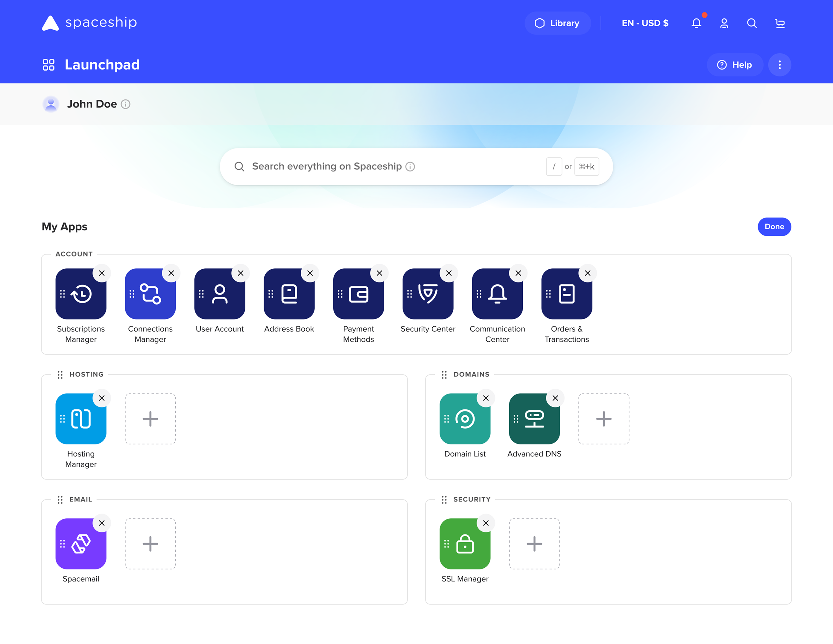This screenshot has width=833, height=644.
Task: Open the Security Center app
Action: click(x=428, y=294)
